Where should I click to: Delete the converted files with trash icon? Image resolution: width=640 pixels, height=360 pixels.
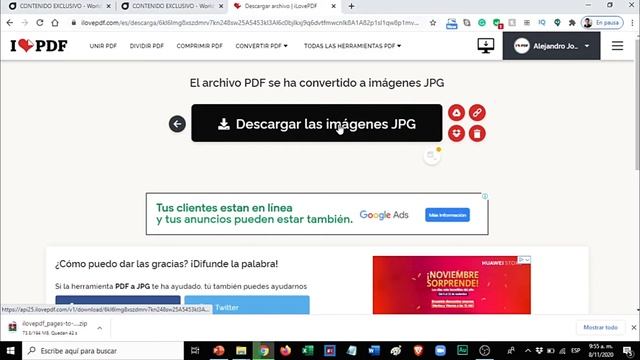477,133
